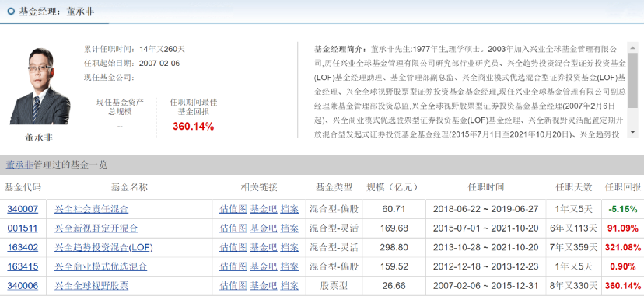
Task: Click the 60.71 fund size cell
Action: pos(394,209)
